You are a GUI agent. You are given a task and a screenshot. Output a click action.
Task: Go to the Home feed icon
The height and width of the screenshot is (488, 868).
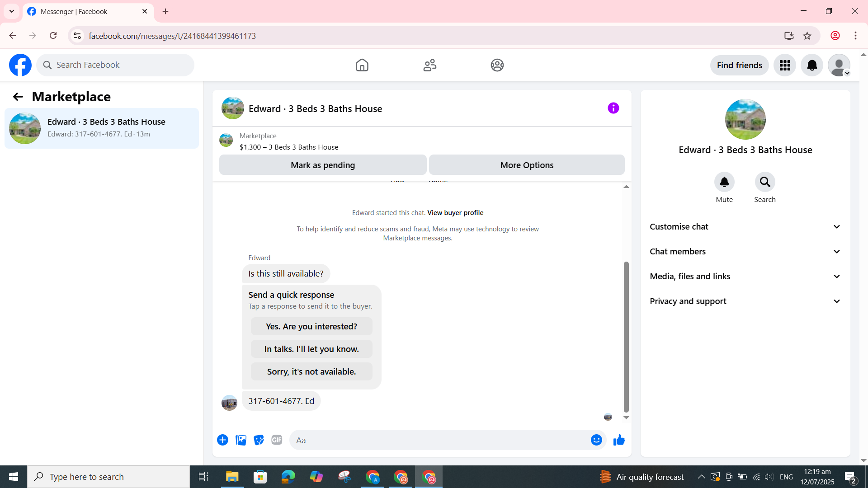point(362,65)
